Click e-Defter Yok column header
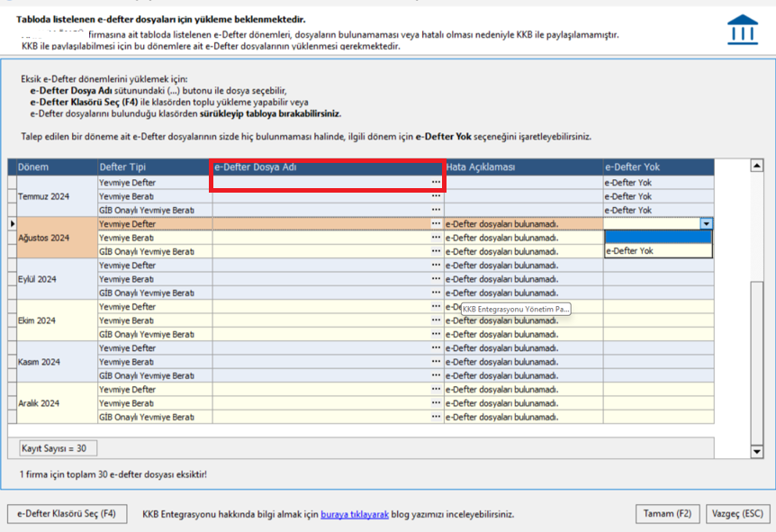Screen dimensions: 776x532 tap(658, 167)
